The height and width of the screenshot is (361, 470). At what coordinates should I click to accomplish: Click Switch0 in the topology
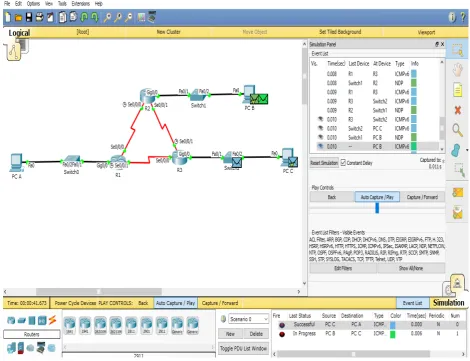(71, 162)
